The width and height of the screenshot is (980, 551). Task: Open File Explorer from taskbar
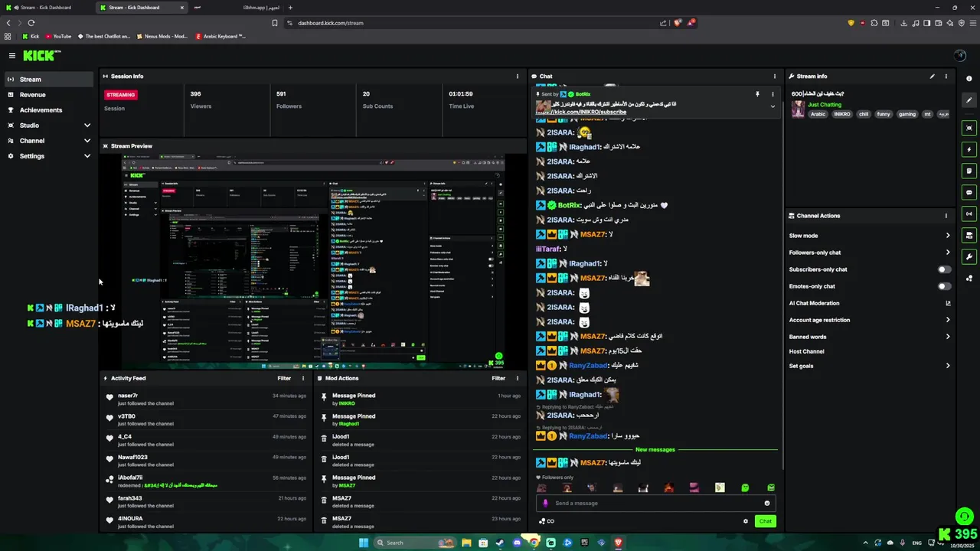point(465,543)
